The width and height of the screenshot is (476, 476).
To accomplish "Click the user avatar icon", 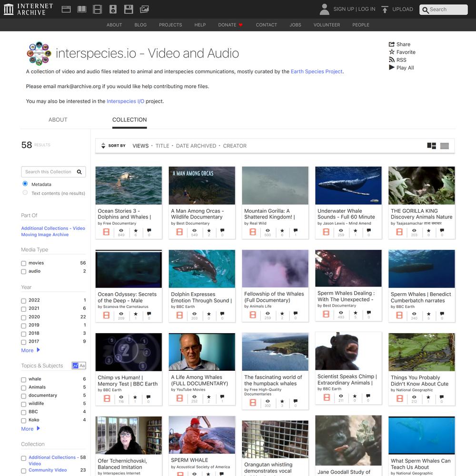I will [324, 10].
